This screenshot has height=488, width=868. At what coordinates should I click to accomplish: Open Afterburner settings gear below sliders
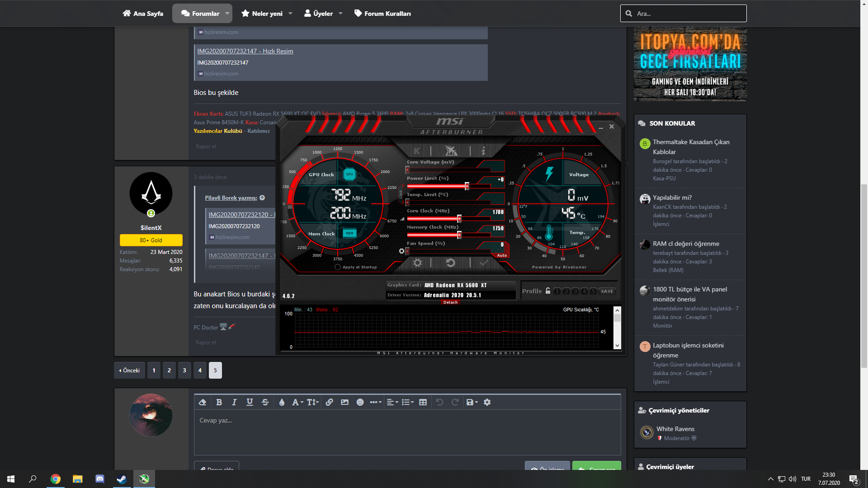point(417,263)
